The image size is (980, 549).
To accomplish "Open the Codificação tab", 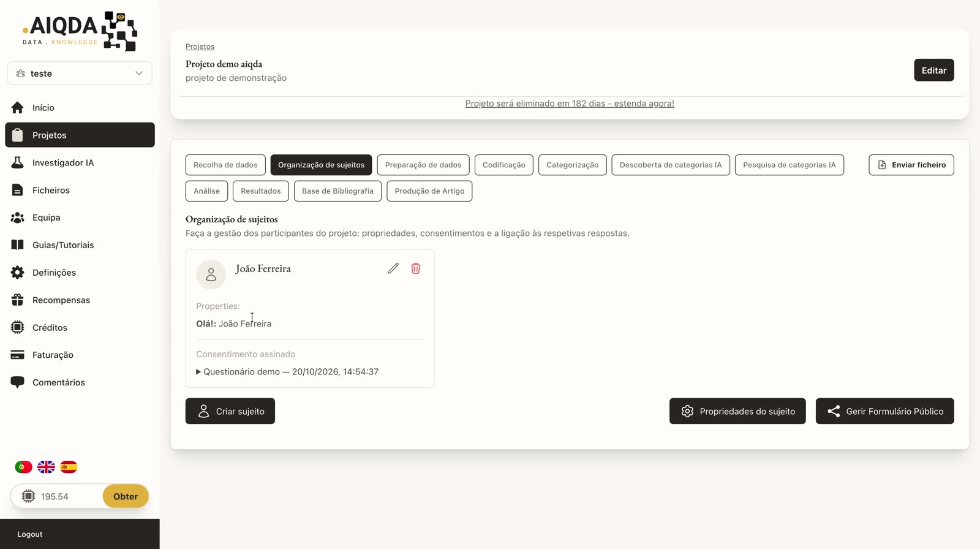I will coord(504,165).
